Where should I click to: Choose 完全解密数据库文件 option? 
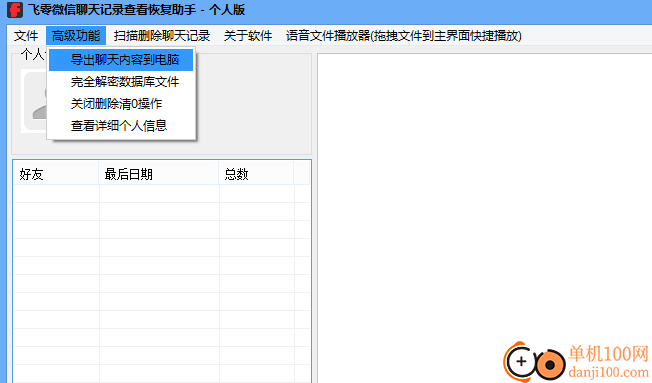121,82
